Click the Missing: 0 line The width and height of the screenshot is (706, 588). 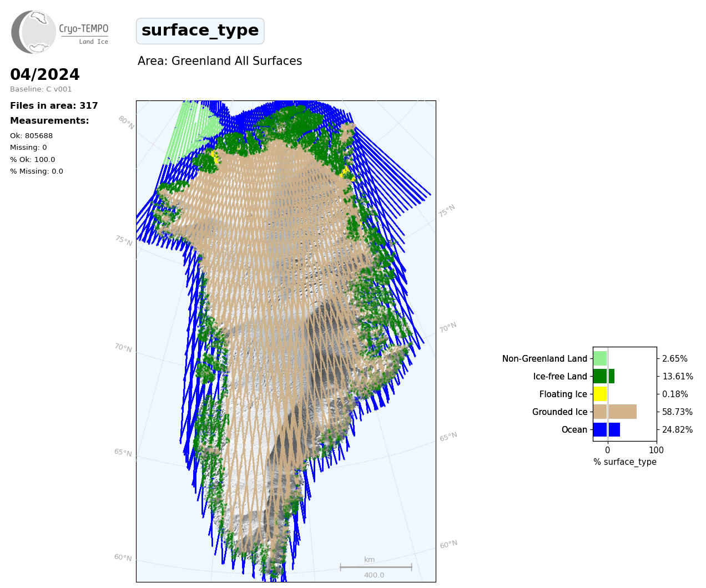click(x=28, y=148)
